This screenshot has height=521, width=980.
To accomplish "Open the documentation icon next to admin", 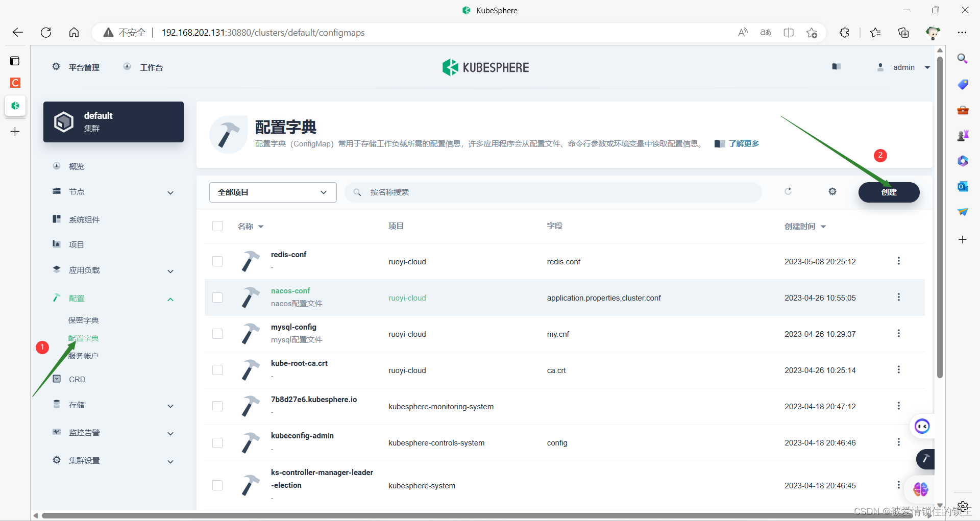I will click(x=836, y=67).
